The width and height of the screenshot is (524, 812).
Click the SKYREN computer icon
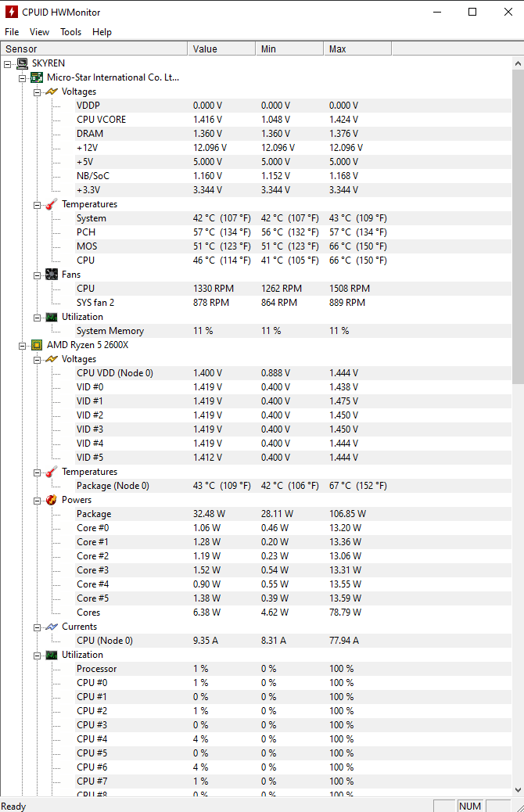tap(22, 63)
